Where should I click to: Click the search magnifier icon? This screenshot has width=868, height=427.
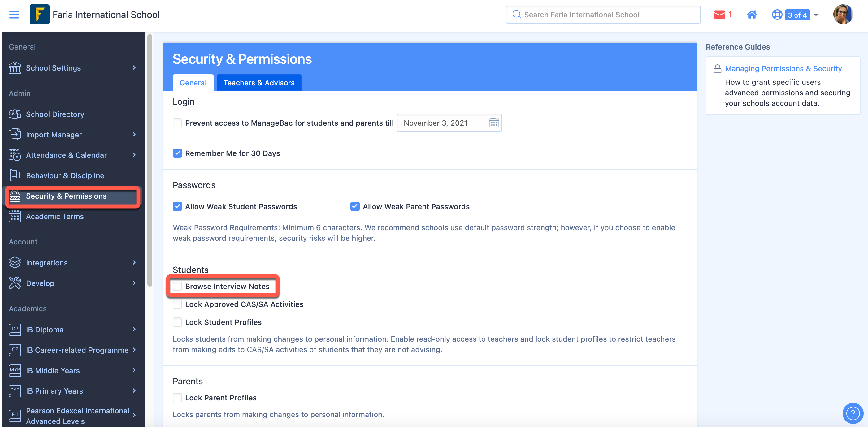pyautogui.click(x=517, y=15)
